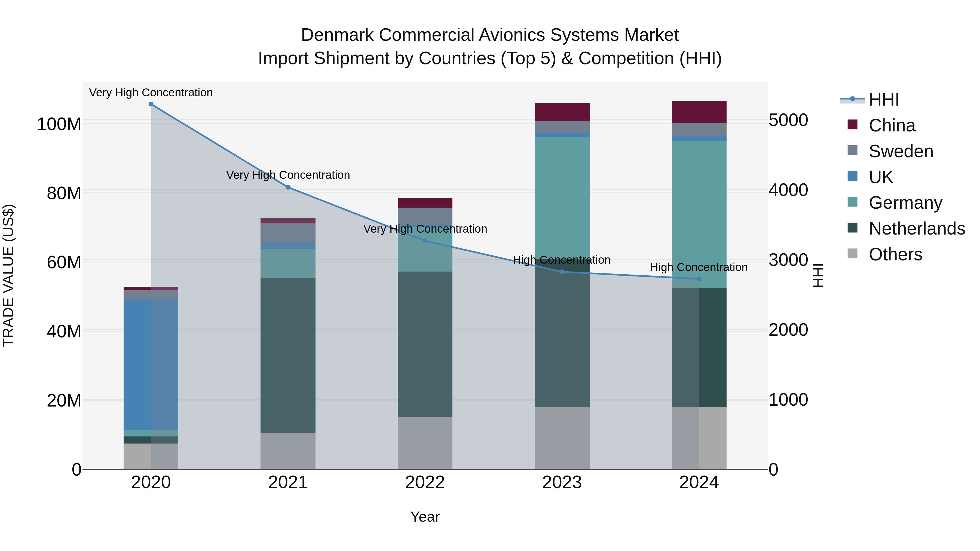
Task: Click the 2024 High Concentration annotation
Action: [x=699, y=268]
